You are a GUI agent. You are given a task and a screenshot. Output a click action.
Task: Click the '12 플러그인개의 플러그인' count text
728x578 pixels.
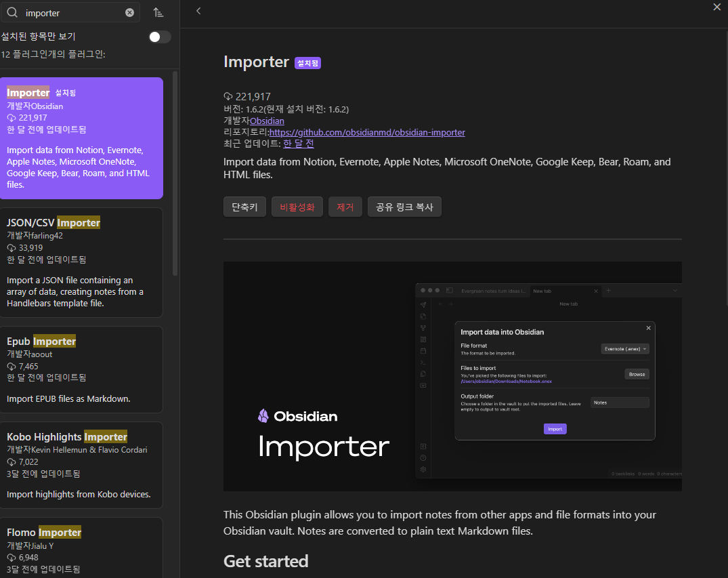[x=53, y=54]
